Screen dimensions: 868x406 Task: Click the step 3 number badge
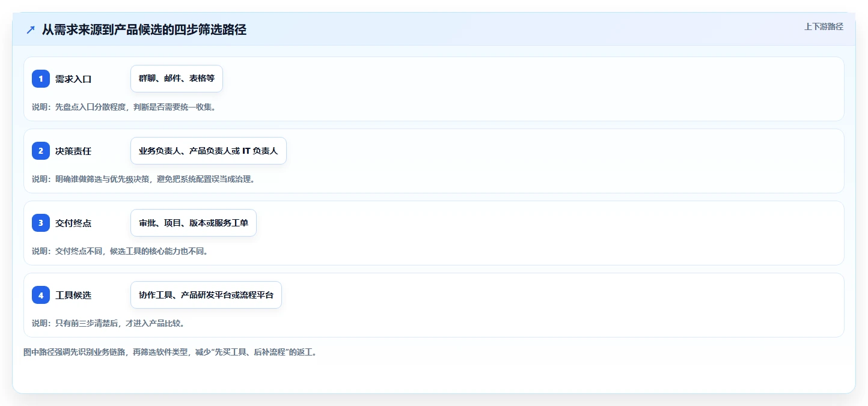tap(41, 223)
